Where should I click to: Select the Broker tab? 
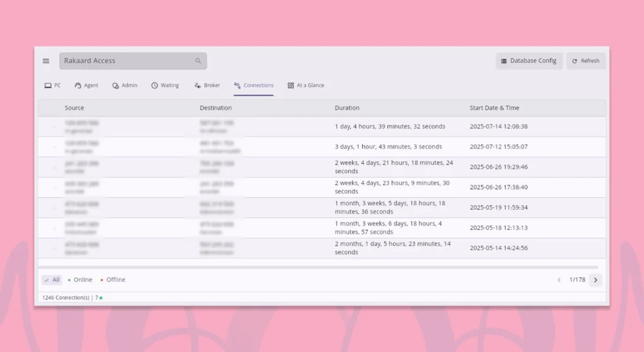pyautogui.click(x=208, y=86)
